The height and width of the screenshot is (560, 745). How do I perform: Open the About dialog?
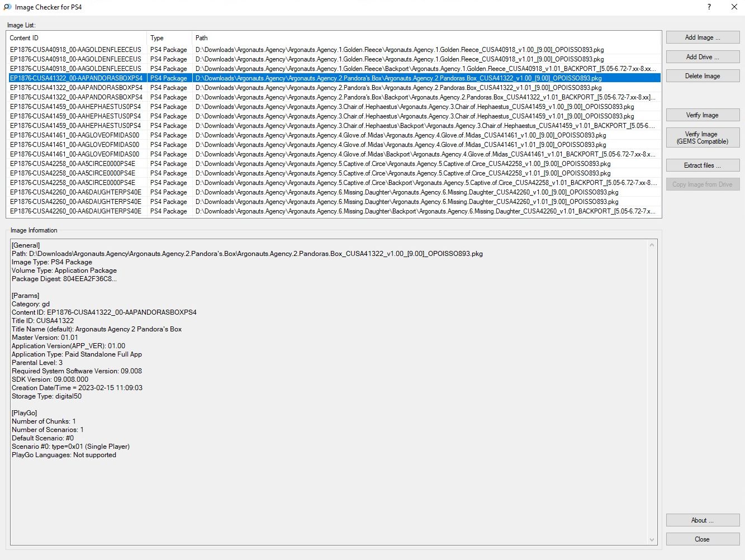703,520
